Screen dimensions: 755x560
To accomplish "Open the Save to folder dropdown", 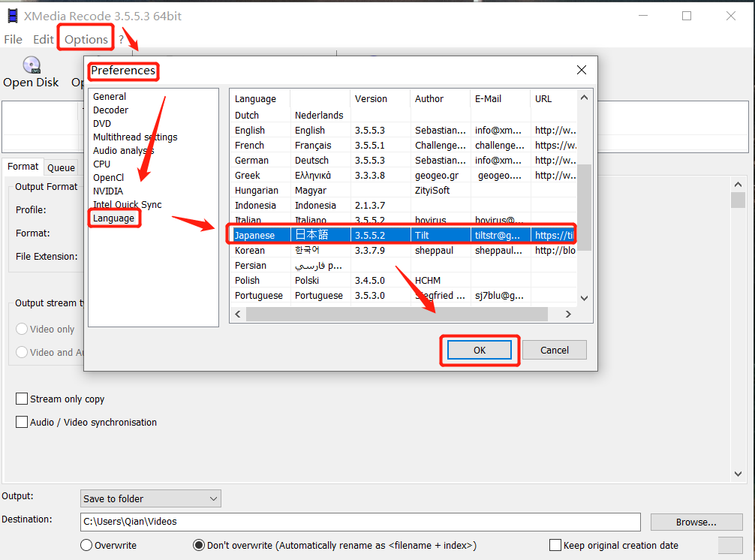I will 151,499.
